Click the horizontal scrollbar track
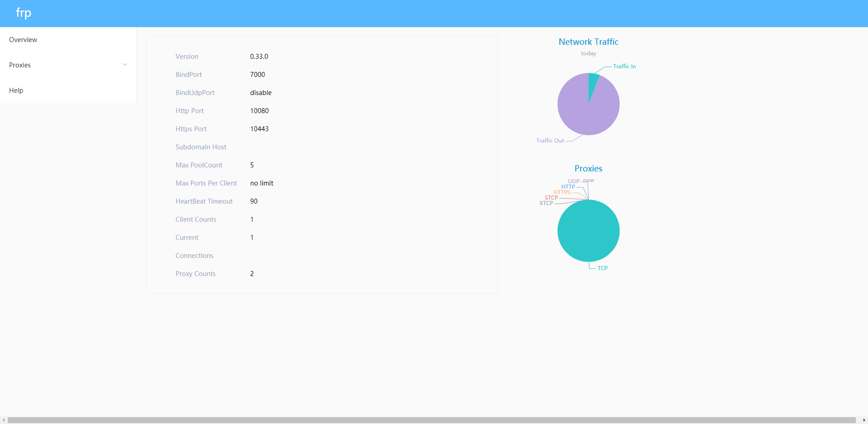Screen dimensions: 868x424 432,420
